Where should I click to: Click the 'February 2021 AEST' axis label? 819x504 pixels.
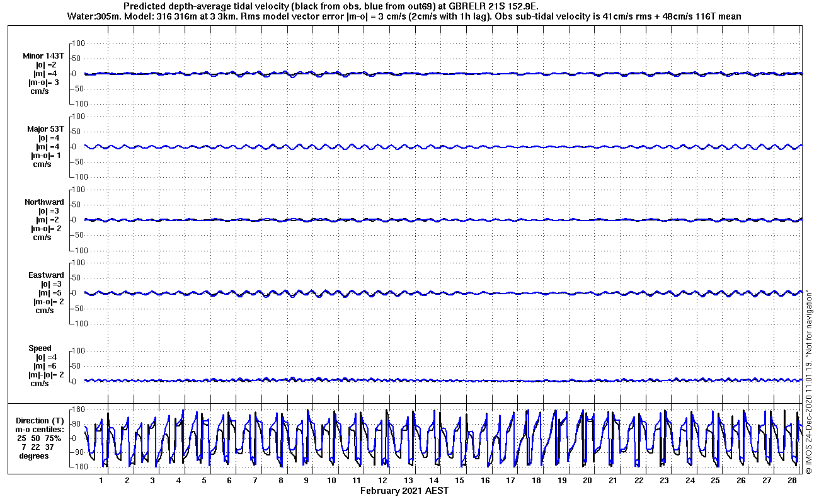404,491
